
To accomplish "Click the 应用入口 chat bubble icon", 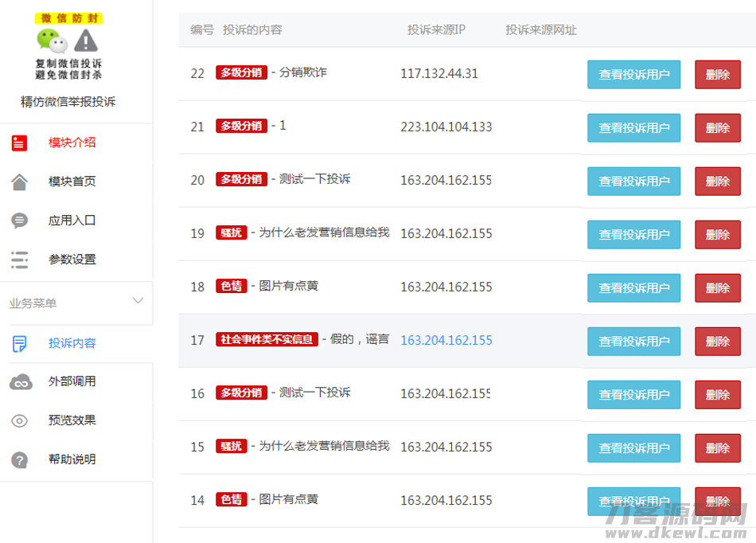I will coord(20,221).
